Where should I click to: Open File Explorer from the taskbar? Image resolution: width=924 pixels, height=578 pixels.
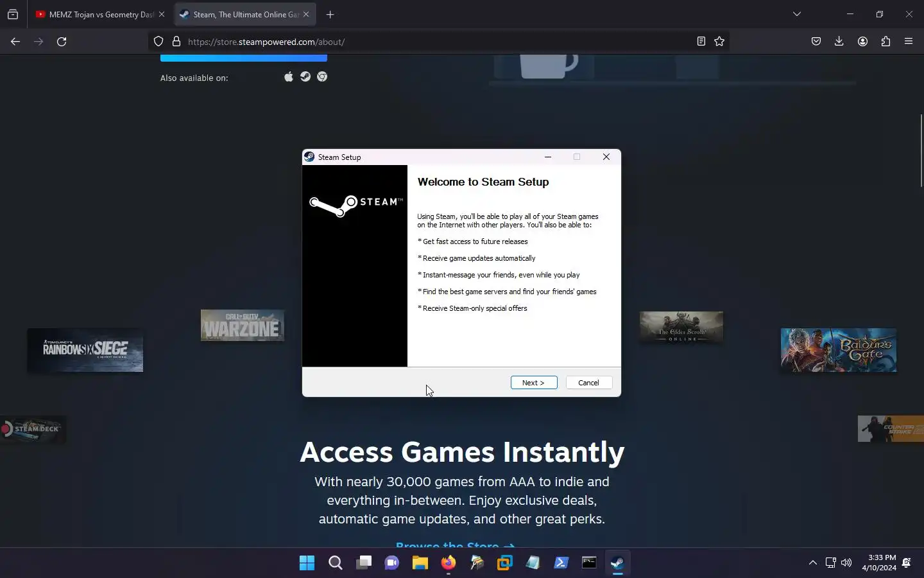point(420,563)
